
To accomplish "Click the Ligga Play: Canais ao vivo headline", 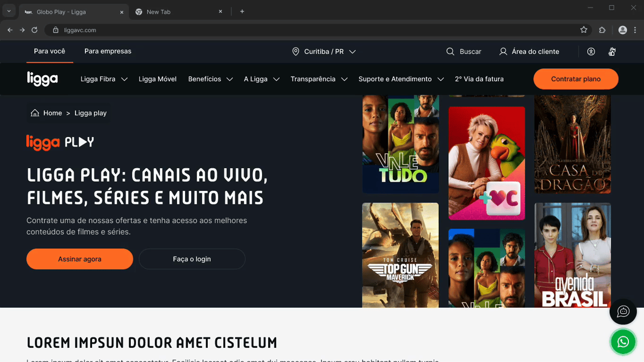I will click(x=147, y=186).
